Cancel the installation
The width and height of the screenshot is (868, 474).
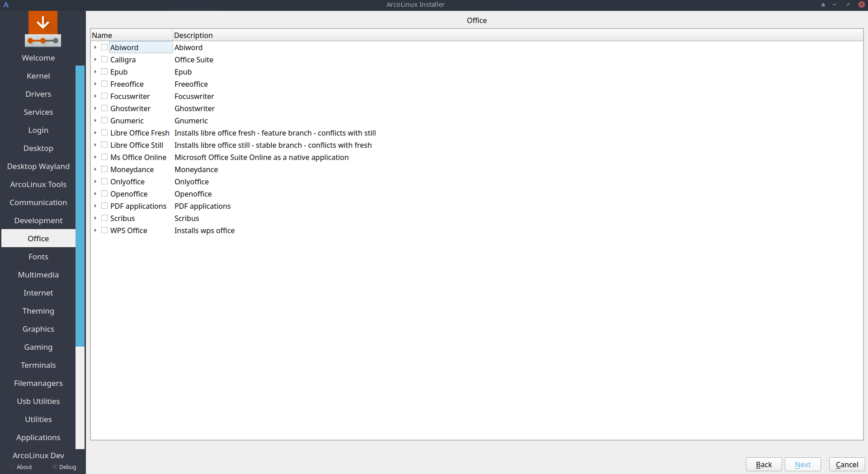click(847, 465)
